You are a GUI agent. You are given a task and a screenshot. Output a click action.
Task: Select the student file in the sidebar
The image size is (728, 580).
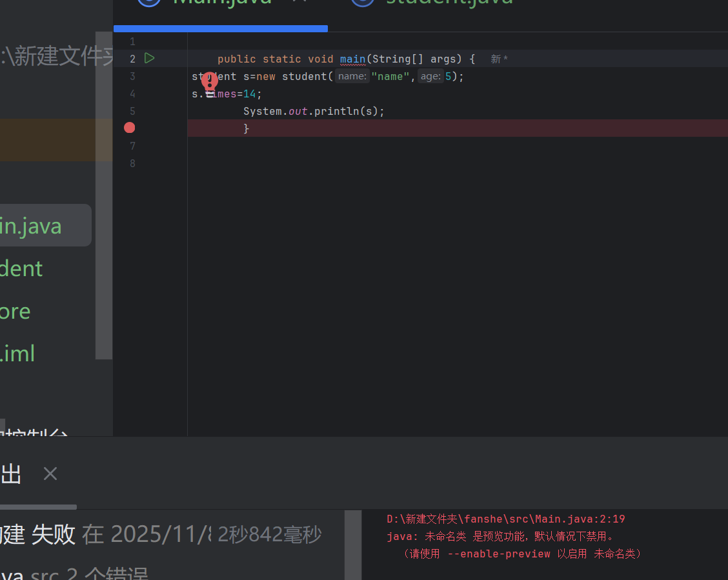21,268
